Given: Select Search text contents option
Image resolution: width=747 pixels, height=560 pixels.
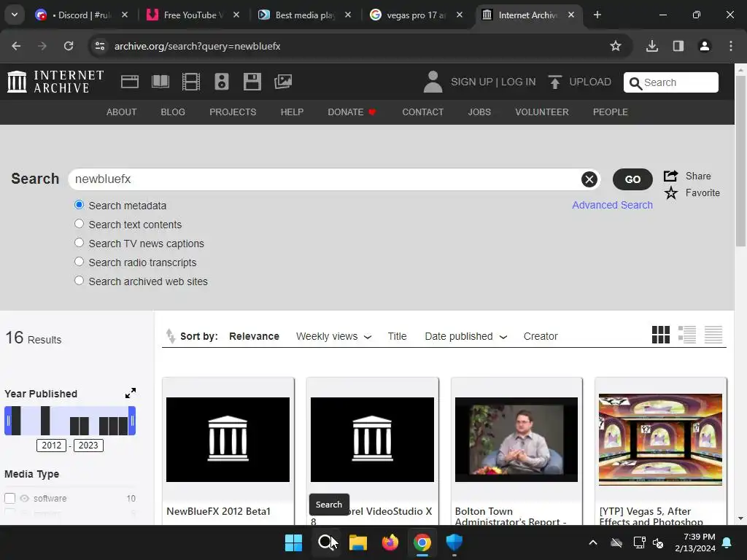Looking at the screenshot, I should (79, 224).
